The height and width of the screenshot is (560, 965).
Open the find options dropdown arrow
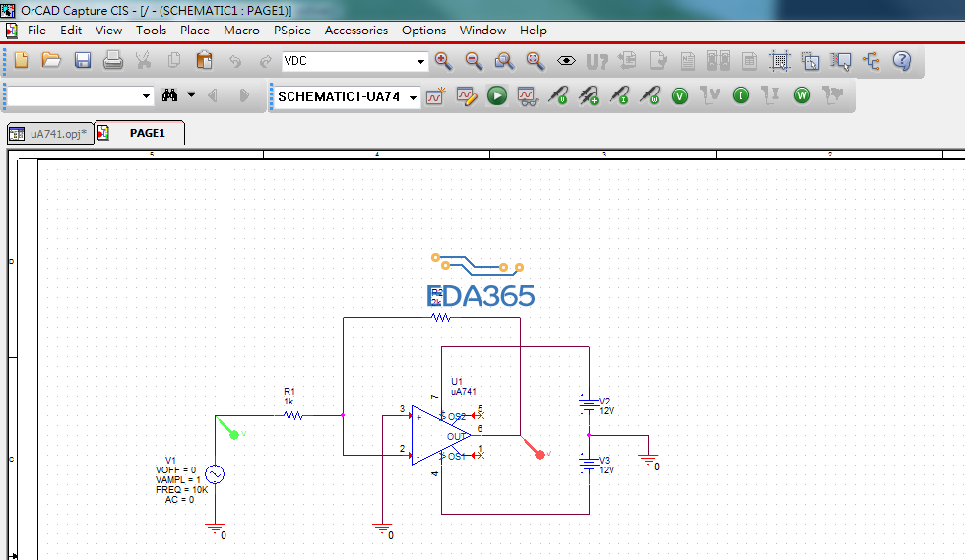191,94
